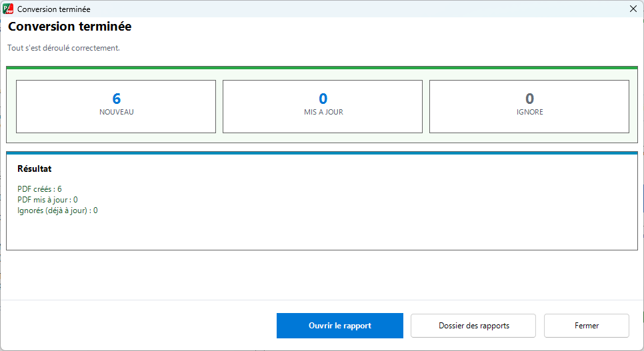Open the Dossier des rapports folder
Viewport: 644px width, 351px height.
(473, 326)
